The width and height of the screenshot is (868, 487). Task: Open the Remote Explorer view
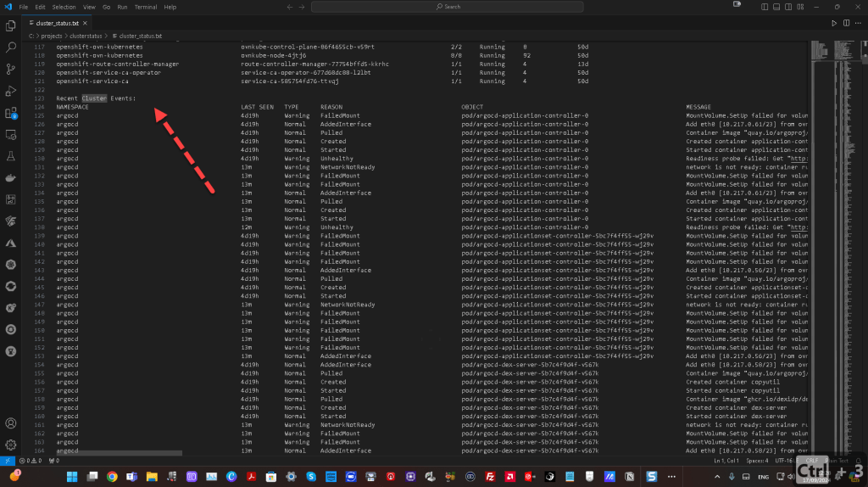pos(10,135)
